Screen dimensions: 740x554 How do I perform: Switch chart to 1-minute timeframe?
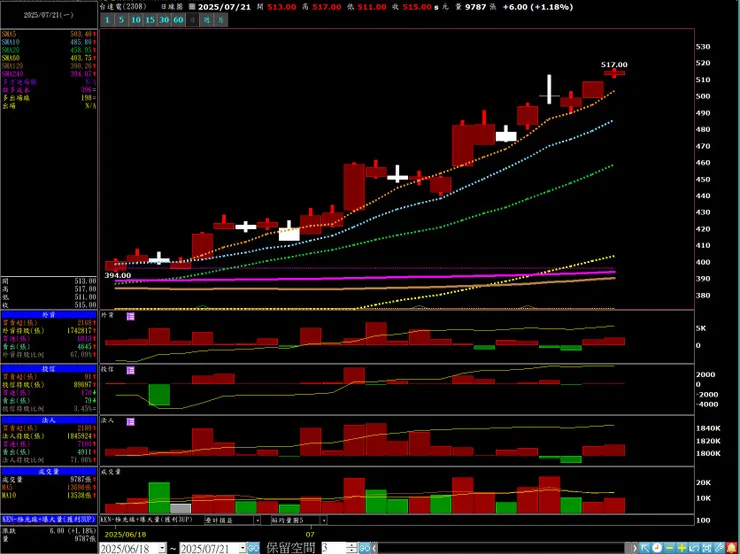click(x=107, y=20)
